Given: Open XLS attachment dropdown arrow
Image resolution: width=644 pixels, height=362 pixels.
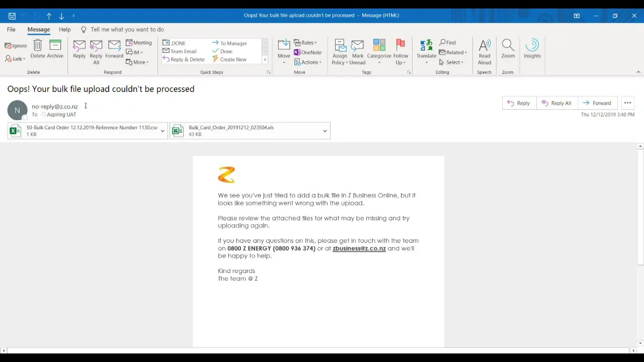Looking at the screenshot, I should pos(325,131).
